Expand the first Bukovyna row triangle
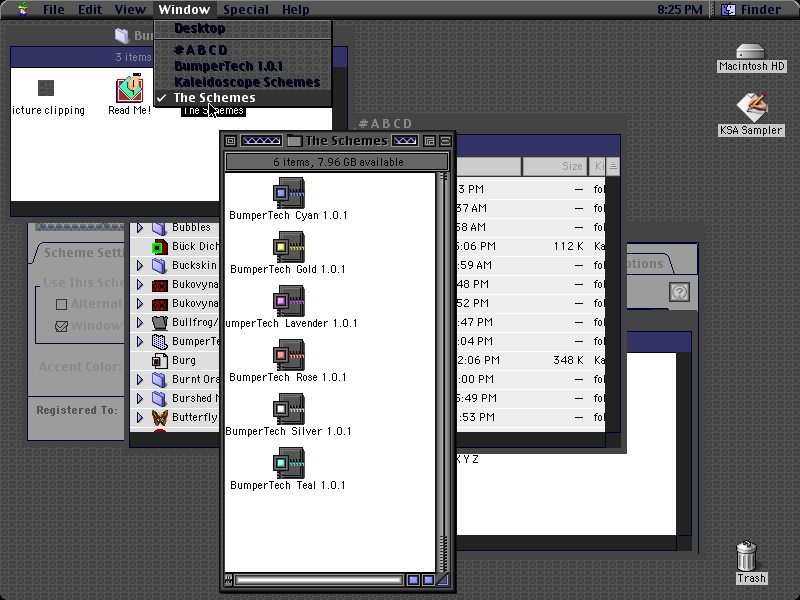800x600 pixels. [140, 285]
